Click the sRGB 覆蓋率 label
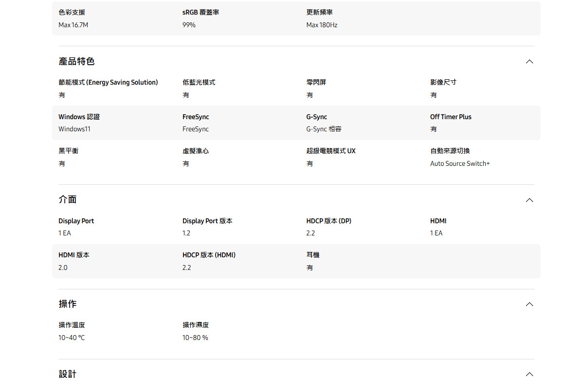Image resolution: width=584 pixels, height=392 pixels. point(201,13)
